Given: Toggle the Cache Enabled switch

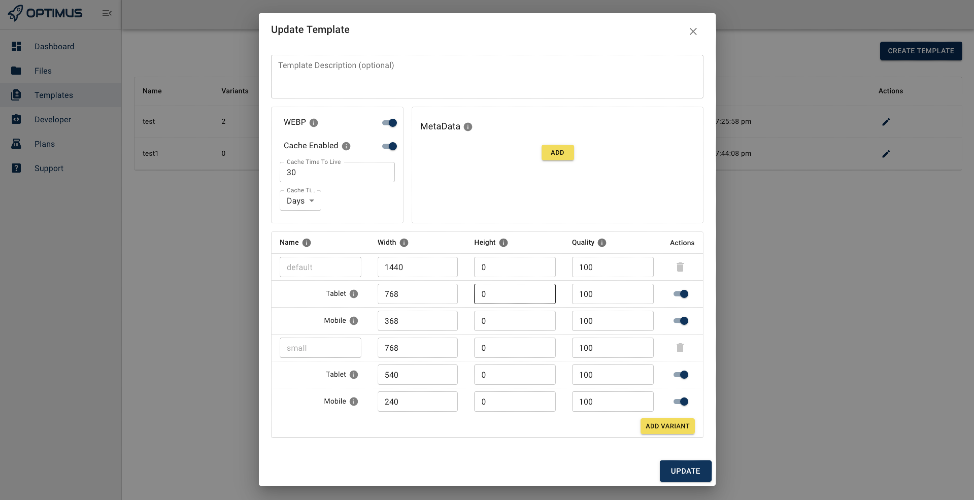Looking at the screenshot, I should click(x=389, y=147).
